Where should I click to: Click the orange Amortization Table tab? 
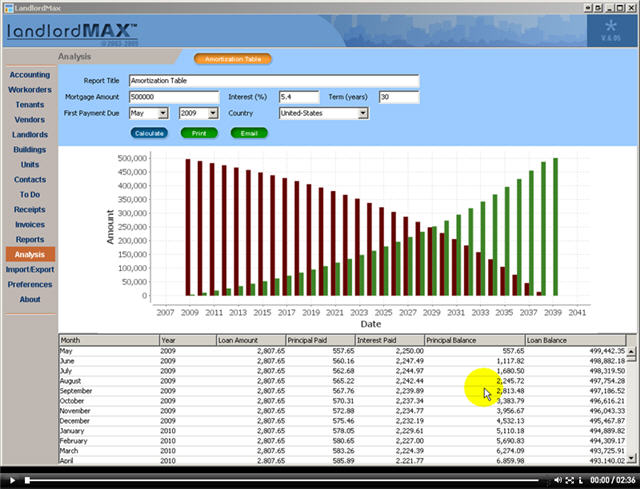point(233,59)
